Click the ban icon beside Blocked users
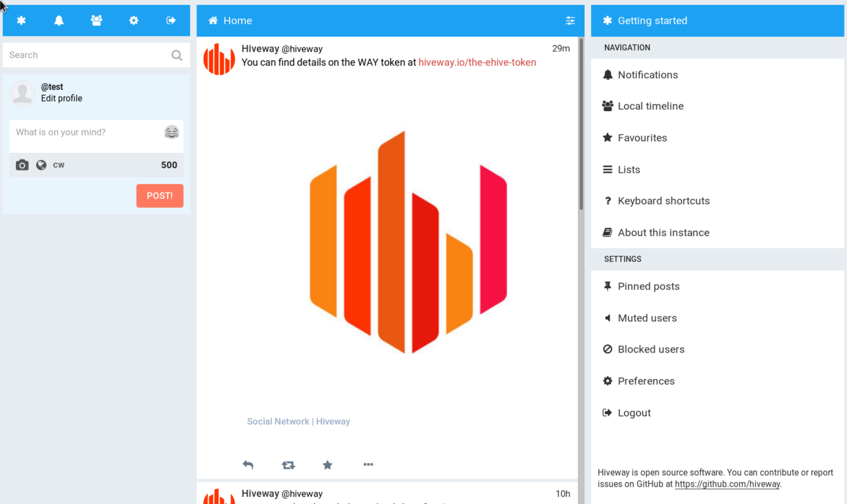The width and height of the screenshot is (847, 504). point(607,349)
